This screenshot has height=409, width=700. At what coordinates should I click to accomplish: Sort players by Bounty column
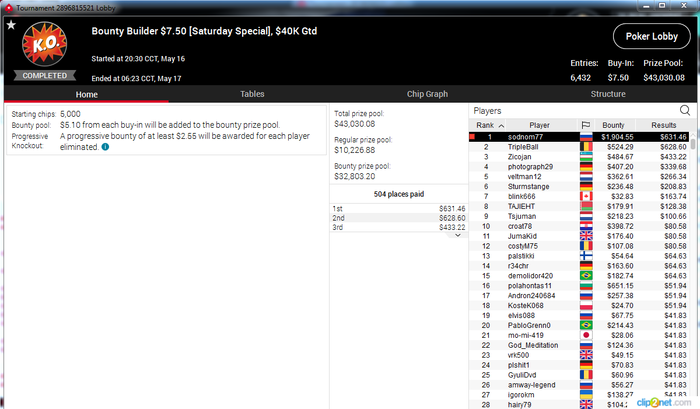point(613,125)
